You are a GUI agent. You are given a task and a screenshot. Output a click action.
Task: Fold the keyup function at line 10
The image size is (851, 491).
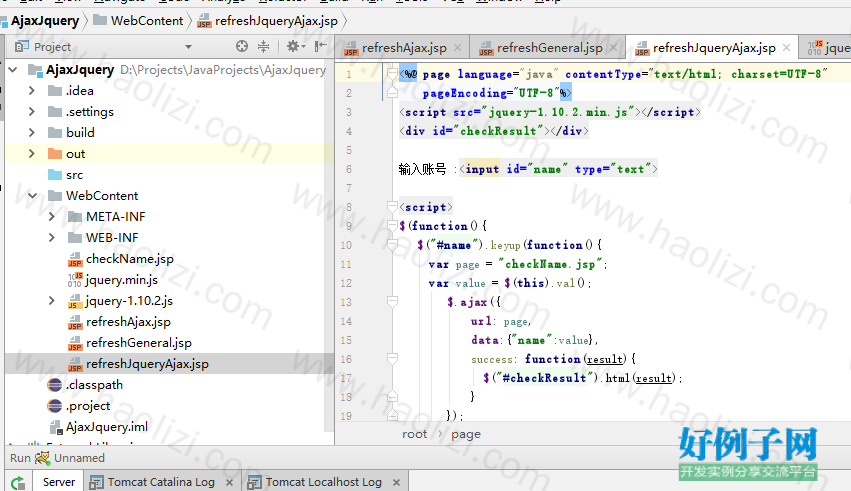click(392, 245)
